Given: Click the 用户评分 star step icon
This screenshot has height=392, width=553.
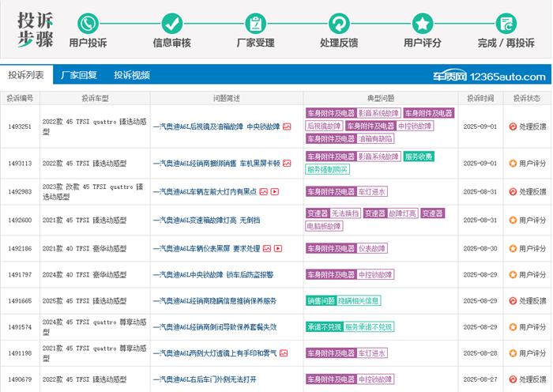Looking at the screenshot, I should [x=423, y=24].
